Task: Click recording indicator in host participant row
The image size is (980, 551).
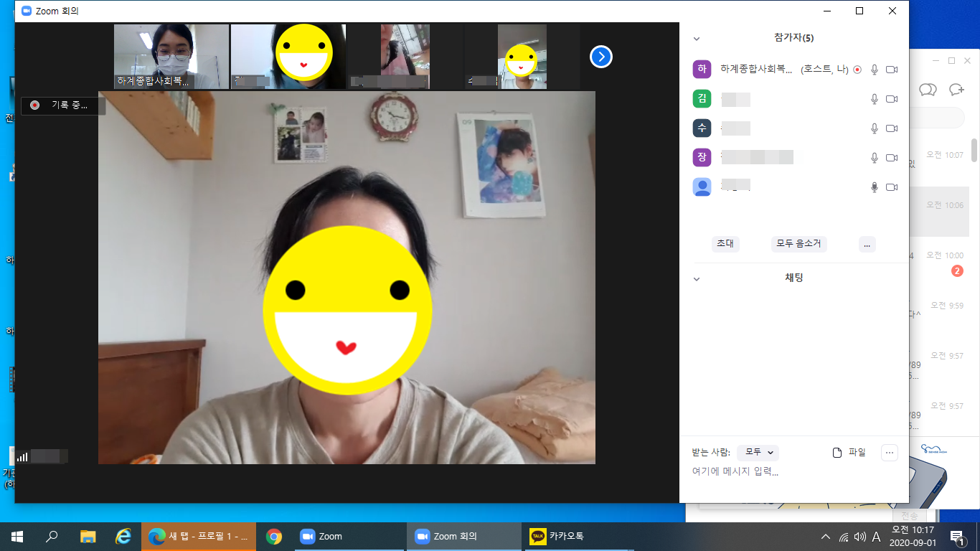Action: point(857,70)
